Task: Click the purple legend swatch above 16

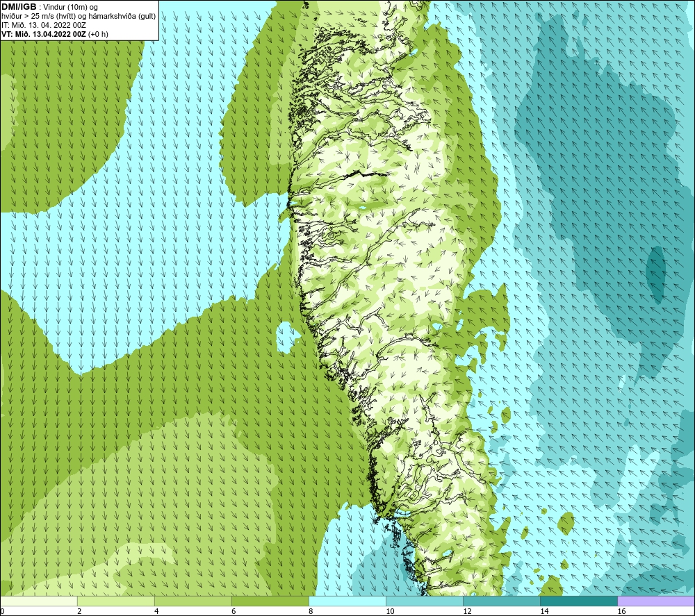Action: click(656, 601)
